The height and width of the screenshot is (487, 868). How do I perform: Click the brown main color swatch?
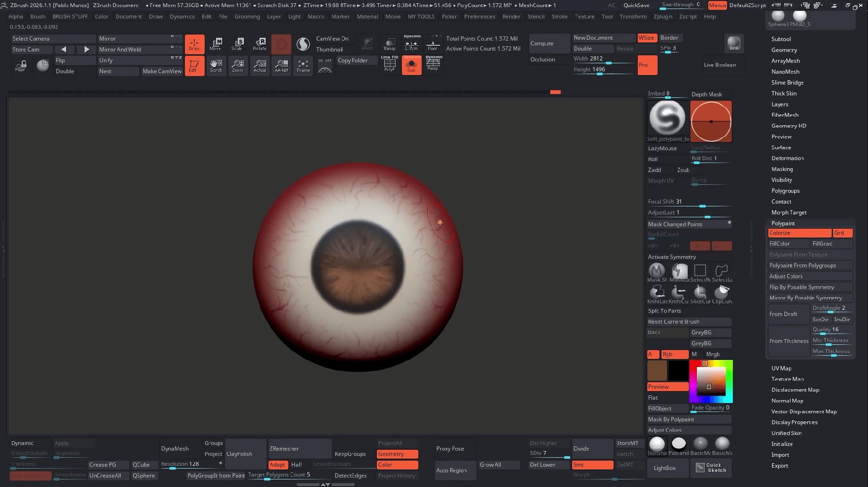coord(657,370)
